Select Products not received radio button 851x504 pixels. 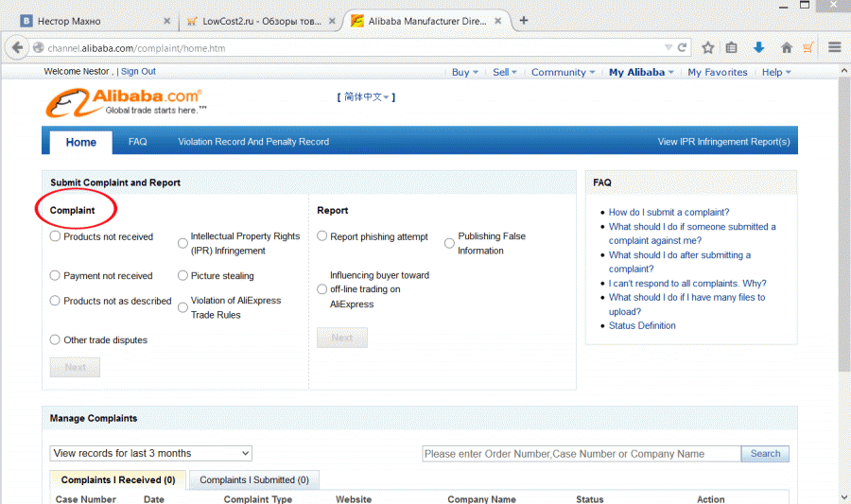[55, 236]
